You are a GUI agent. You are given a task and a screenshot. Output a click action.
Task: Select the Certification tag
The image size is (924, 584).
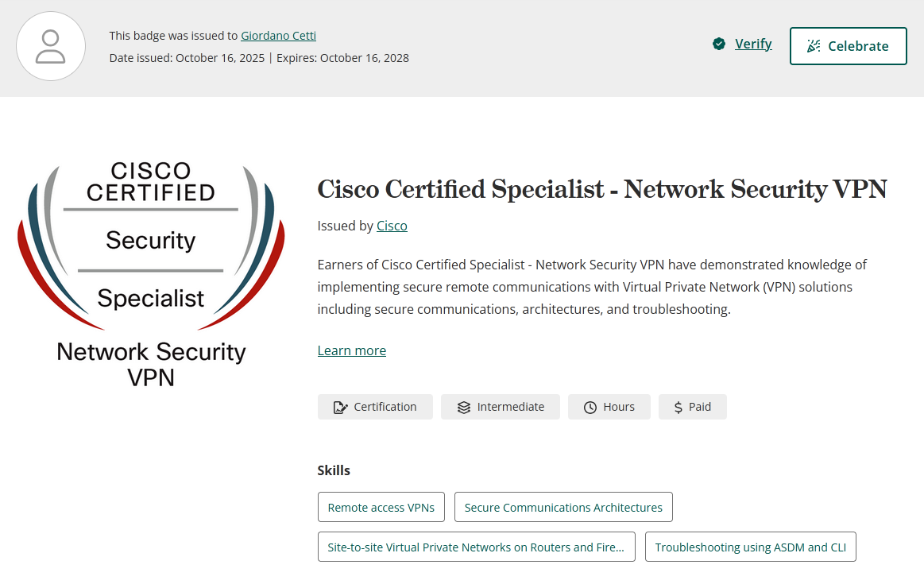click(375, 407)
